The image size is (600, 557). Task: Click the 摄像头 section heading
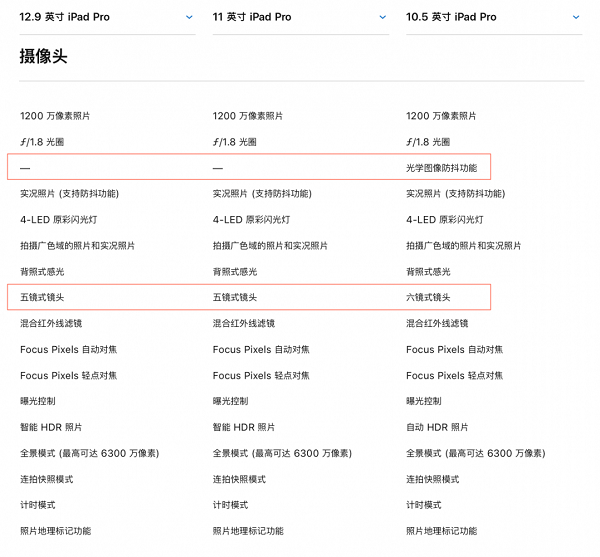pos(43,57)
